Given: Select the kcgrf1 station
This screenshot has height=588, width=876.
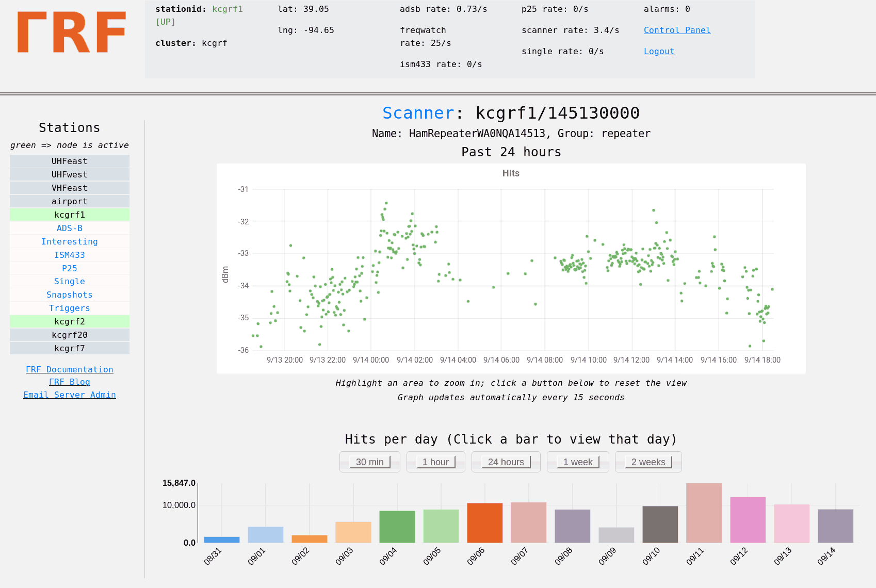Looking at the screenshot, I should point(70,215).
